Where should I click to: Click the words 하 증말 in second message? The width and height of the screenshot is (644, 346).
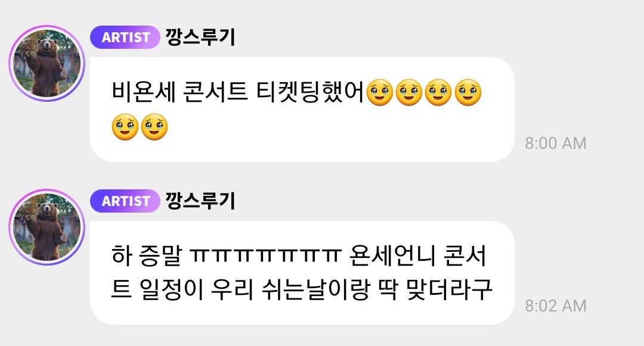pyautogui.click(x=147, y=255)
